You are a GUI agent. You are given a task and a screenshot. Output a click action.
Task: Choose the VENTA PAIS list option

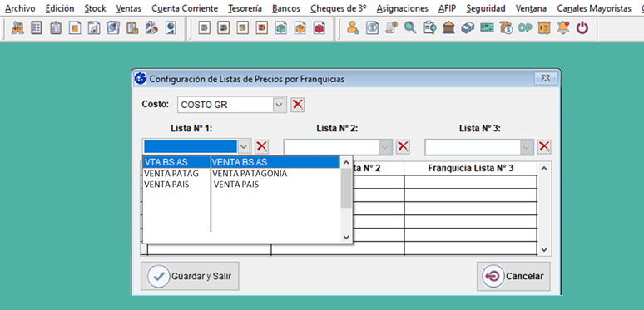241,185
